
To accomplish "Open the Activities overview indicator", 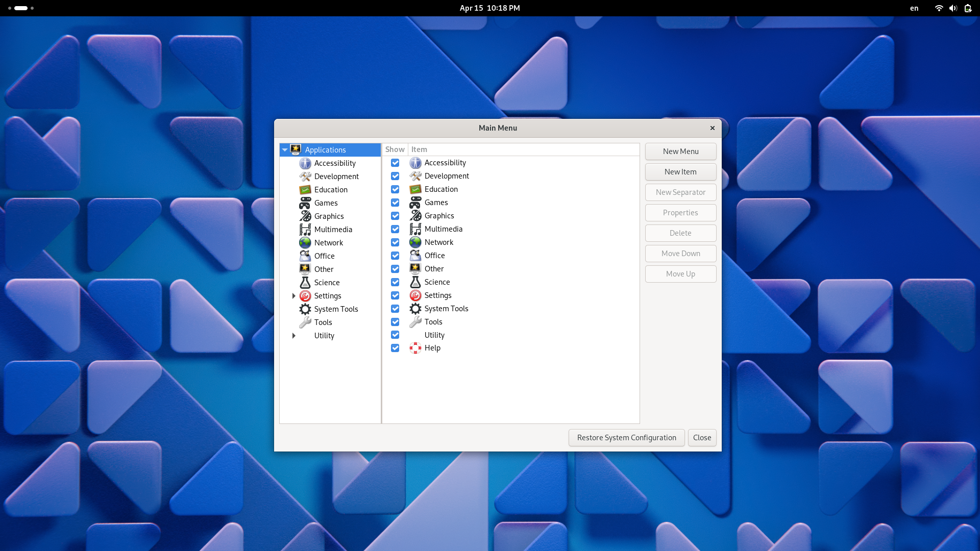I will click(x=20, y=8).
